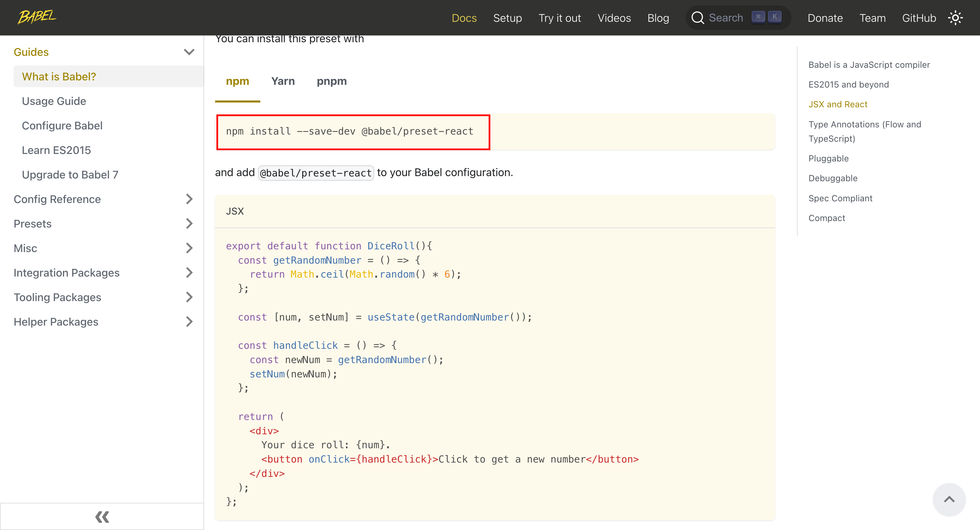Screen dimensions: 980x530
Task: Click the Babel logo
Action: [x=37, y=17]
